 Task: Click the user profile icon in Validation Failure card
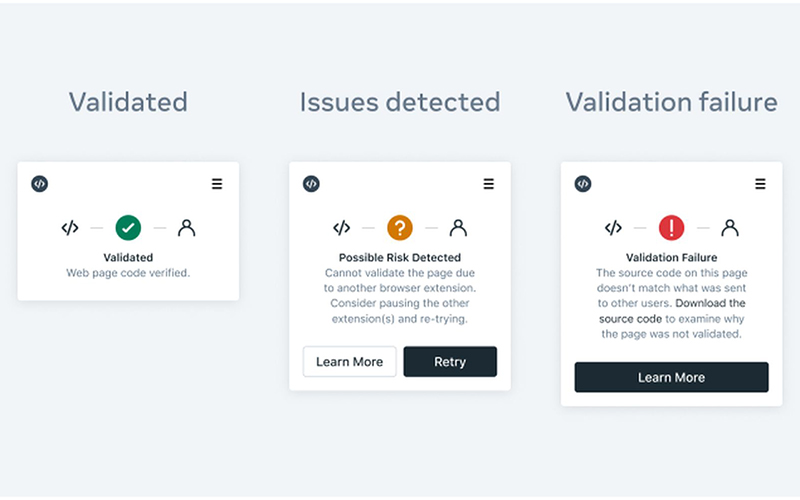click(730, 228)
